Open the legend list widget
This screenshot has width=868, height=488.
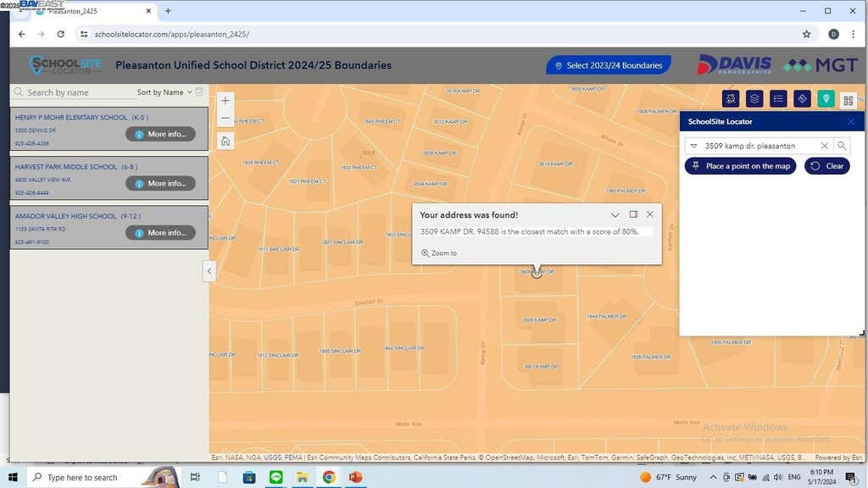(x=778, y=99)
